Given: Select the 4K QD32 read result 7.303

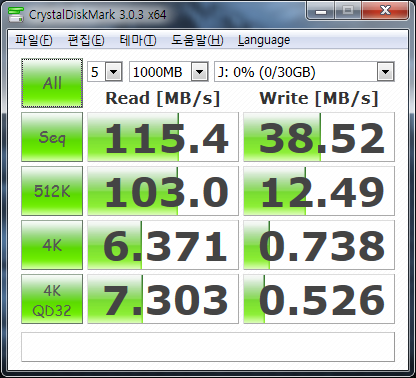Looking at the screenshot, I should (x=163, y=299).
